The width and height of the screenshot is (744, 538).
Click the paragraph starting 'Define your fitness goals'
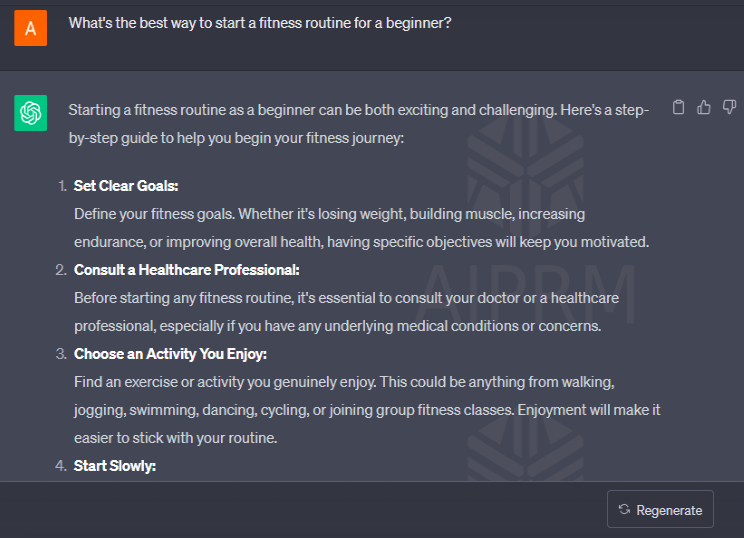click(361, 228)
